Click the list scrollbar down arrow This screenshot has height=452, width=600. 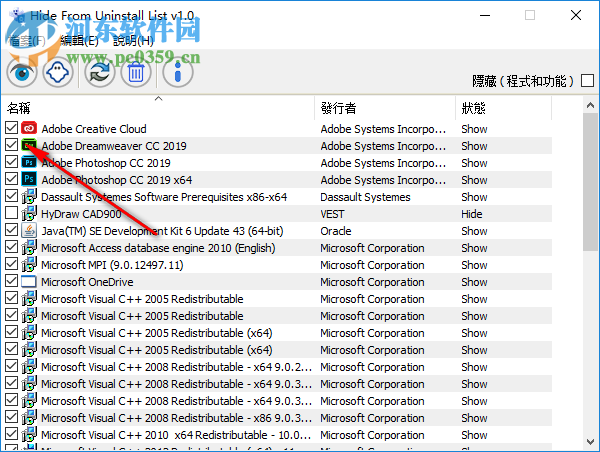[x=590, y=442]
